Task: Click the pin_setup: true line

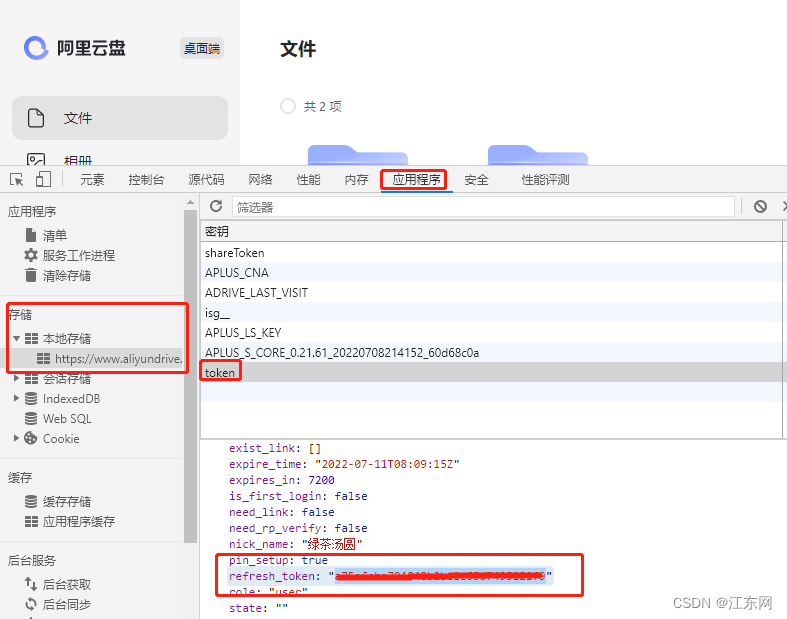Action: pos(278,560)
